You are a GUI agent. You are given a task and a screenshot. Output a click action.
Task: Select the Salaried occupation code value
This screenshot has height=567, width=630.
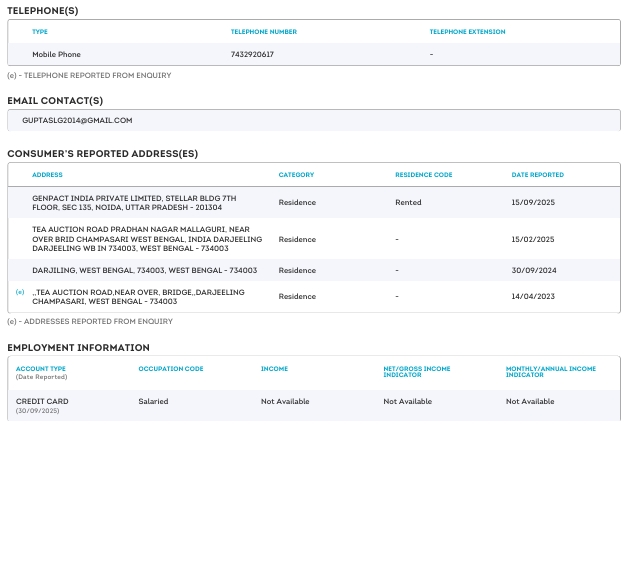tap(153, 401)
